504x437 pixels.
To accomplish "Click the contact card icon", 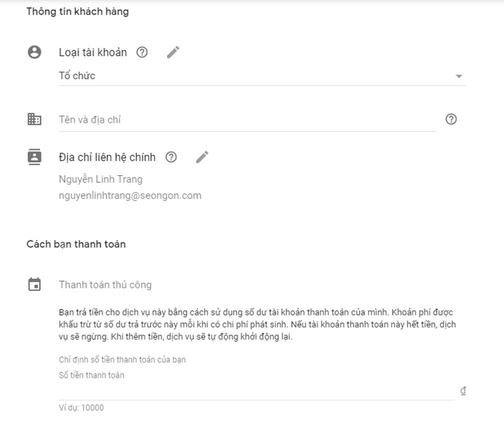I will point(35,157).
